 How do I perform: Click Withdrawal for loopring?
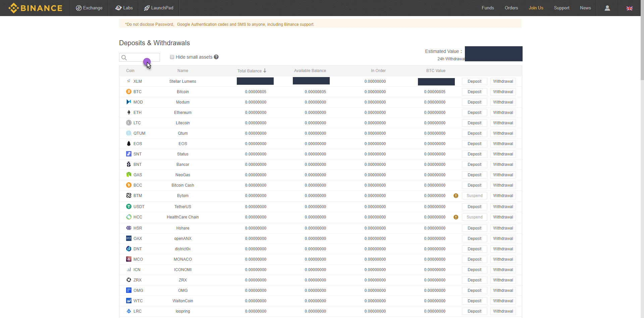pyautogui.click(x=503, y=311)
